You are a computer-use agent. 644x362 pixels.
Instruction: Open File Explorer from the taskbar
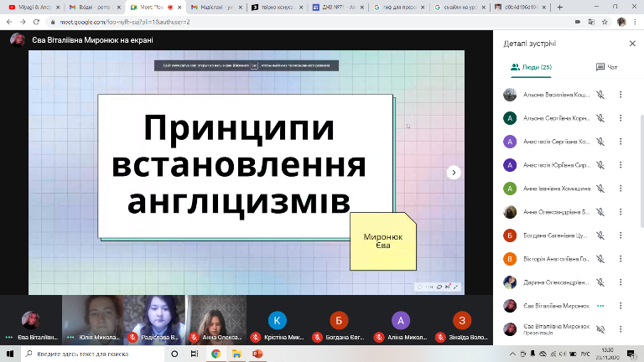[x=236, y=354]
